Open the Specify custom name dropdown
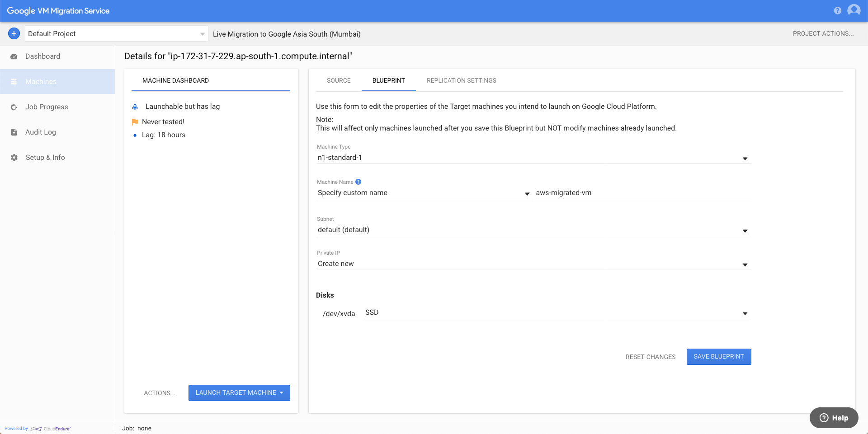Image resolution: width=868 pixels, height=434 pixels. [424, 193]
